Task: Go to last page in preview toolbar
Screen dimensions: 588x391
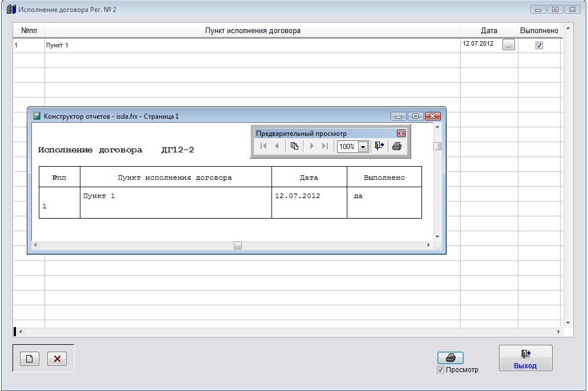Action: 325,146
